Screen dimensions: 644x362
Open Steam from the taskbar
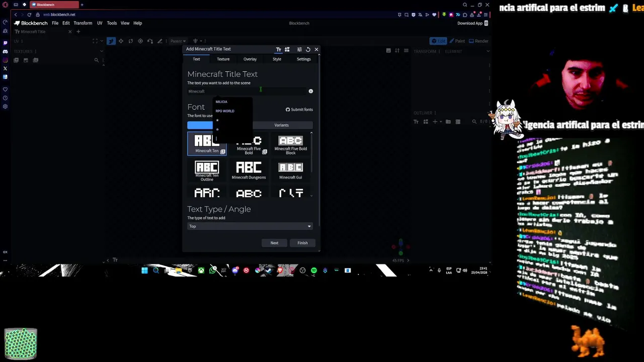tap(268, 270)
